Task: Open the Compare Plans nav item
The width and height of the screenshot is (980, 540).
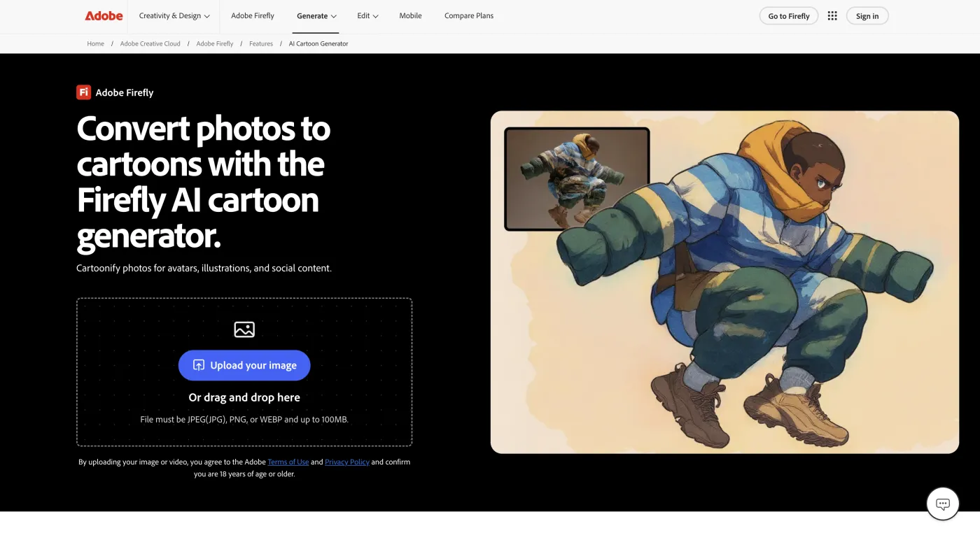Action: [469, 15]
